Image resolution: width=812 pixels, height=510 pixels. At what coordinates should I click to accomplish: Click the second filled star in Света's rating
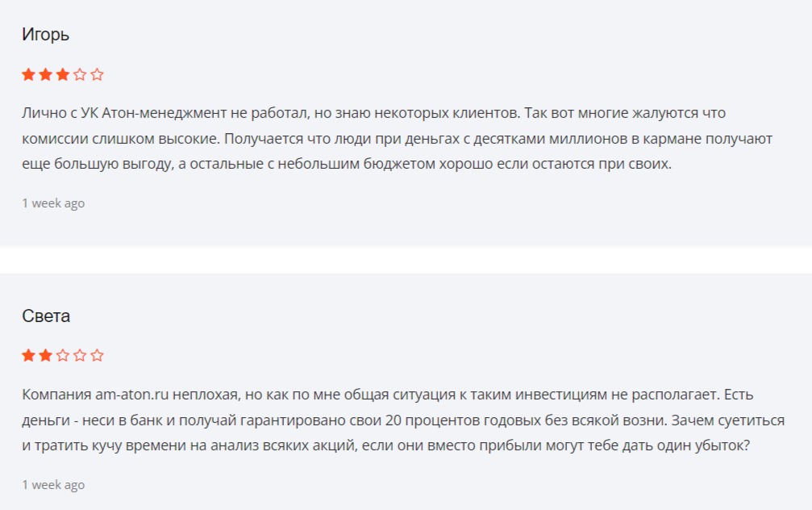click(x=46, y=356)
